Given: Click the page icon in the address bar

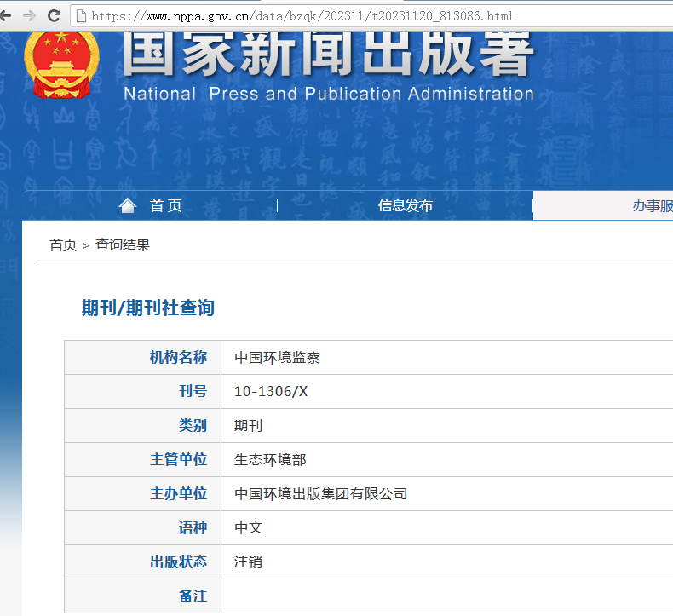Looking at the screenshot, I should [x=81, y=16].
